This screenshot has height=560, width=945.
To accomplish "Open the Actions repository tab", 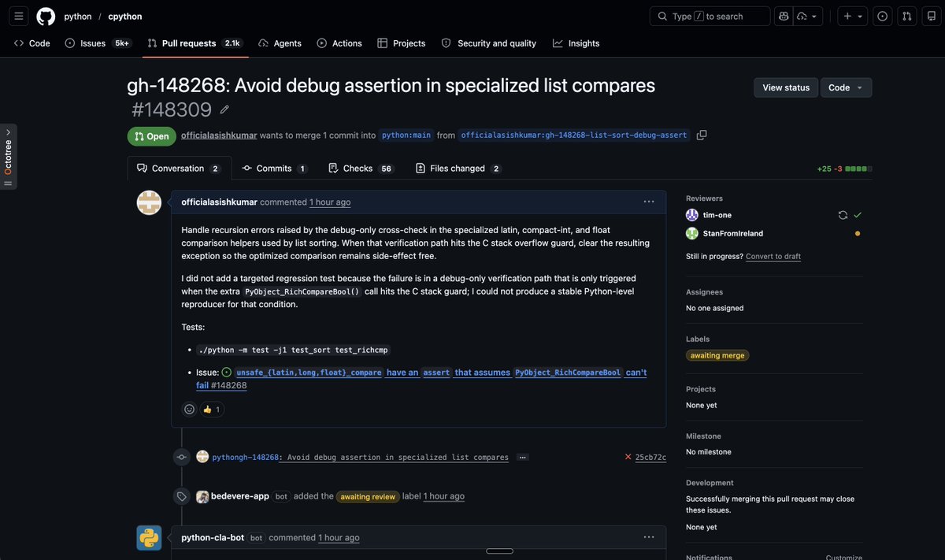I will click(x=339, y=43).
